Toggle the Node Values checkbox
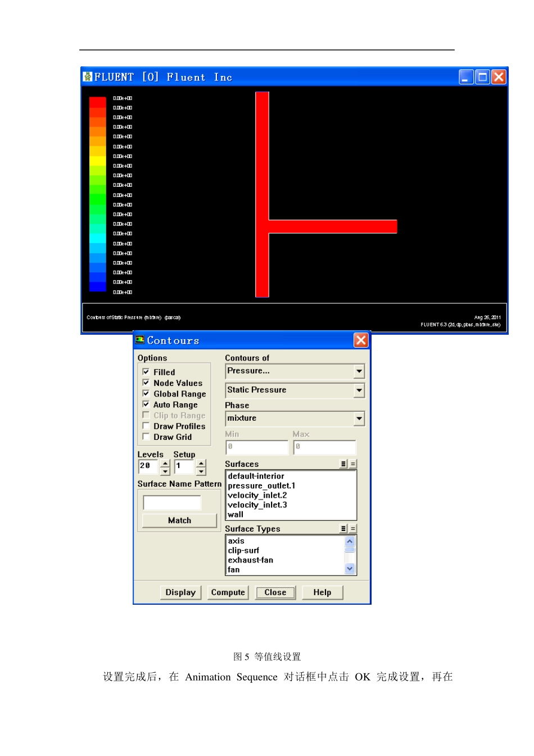Screen dimensions: 534x756 point(146,382)
